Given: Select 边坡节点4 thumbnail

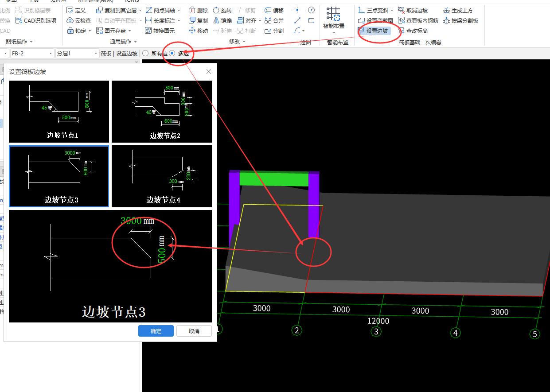Looking at the screenshot, I should click(162, 176).
